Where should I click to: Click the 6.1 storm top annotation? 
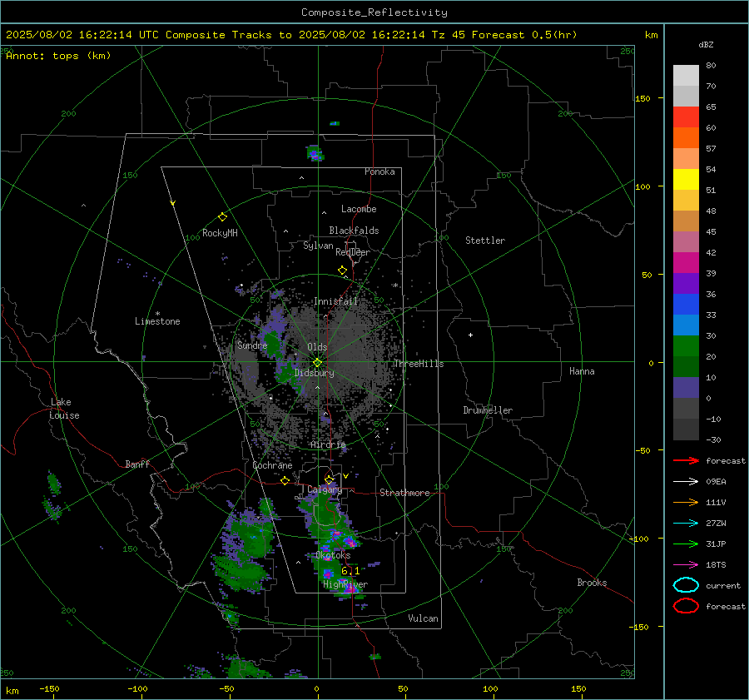[350, 570]
